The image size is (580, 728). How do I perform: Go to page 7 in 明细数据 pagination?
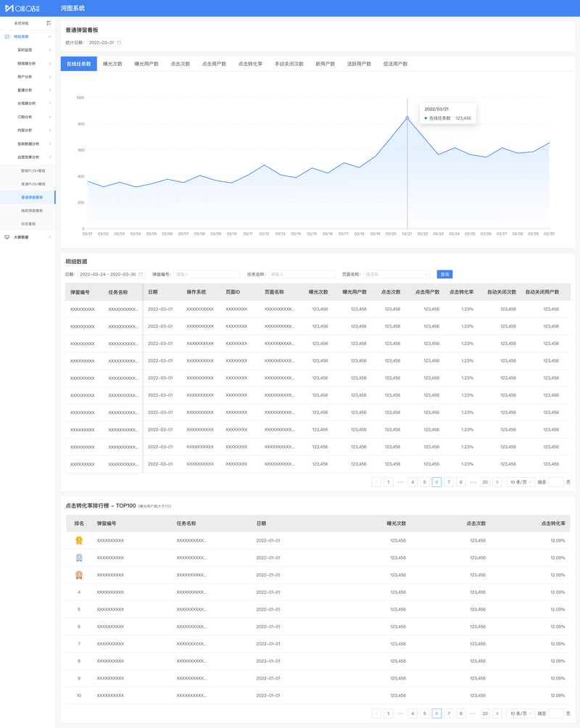449,482
